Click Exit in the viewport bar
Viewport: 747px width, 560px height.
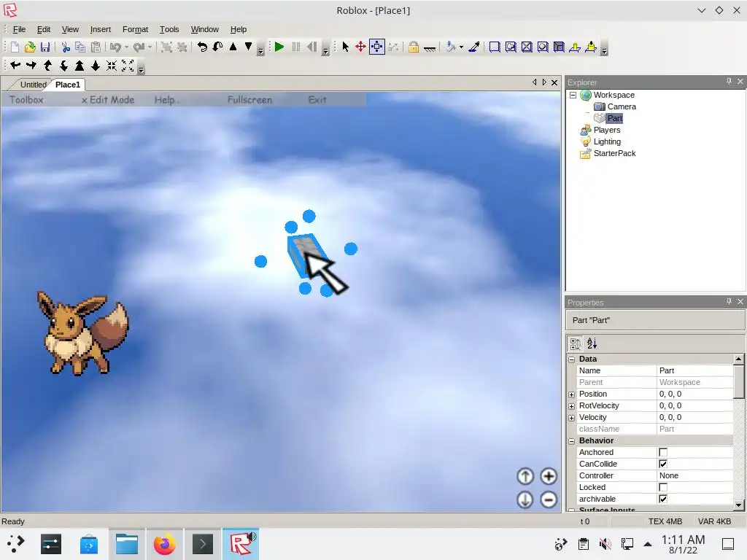(x=317, y=99)
